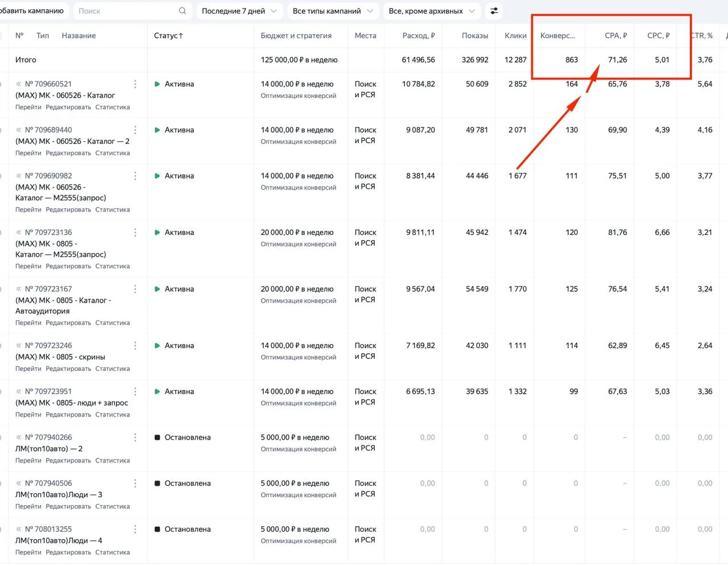The image size is (728, 566).
Task: Sort by the 'Статус' column header
Action: (168, 36)
